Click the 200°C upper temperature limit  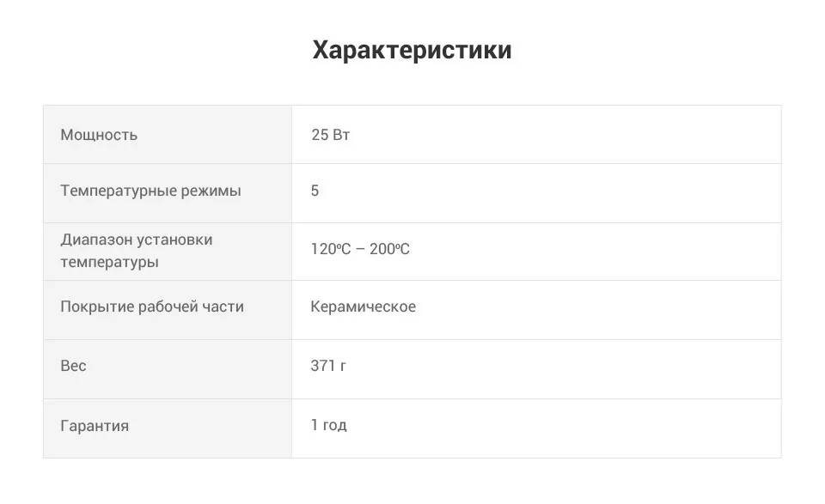click(x=389, y=249)
